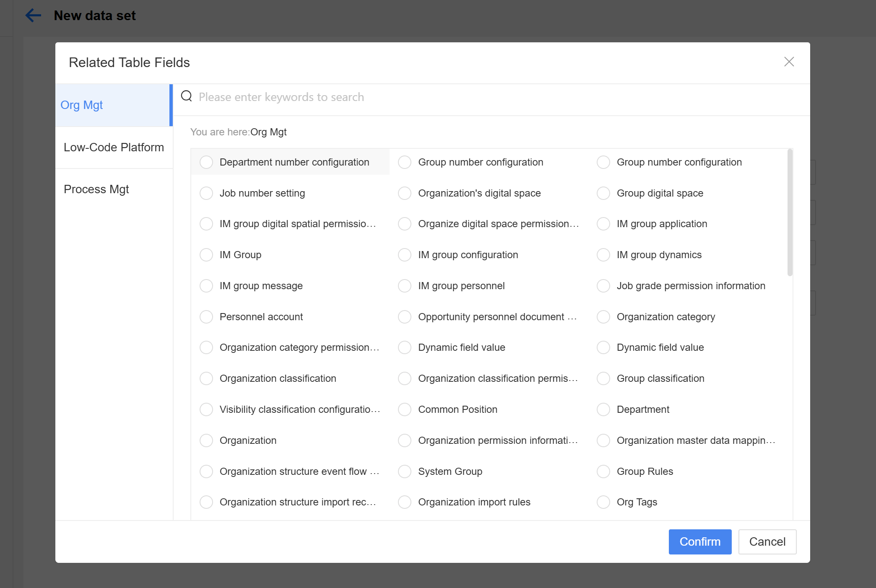Image resolution: width=876 pixels, height=588 pixels.
Task: Select the Organization category option
Action: [x=603, y=317]
